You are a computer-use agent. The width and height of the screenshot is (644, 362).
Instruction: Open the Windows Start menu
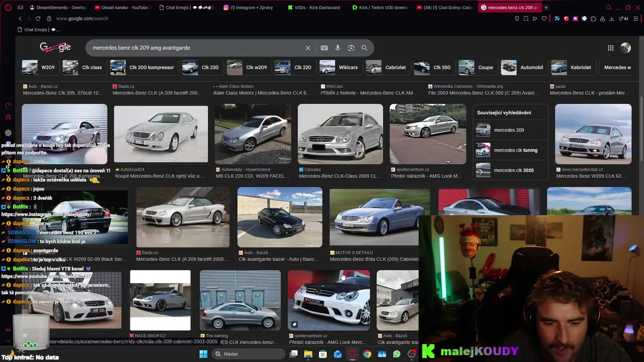[x=203, y=354]
